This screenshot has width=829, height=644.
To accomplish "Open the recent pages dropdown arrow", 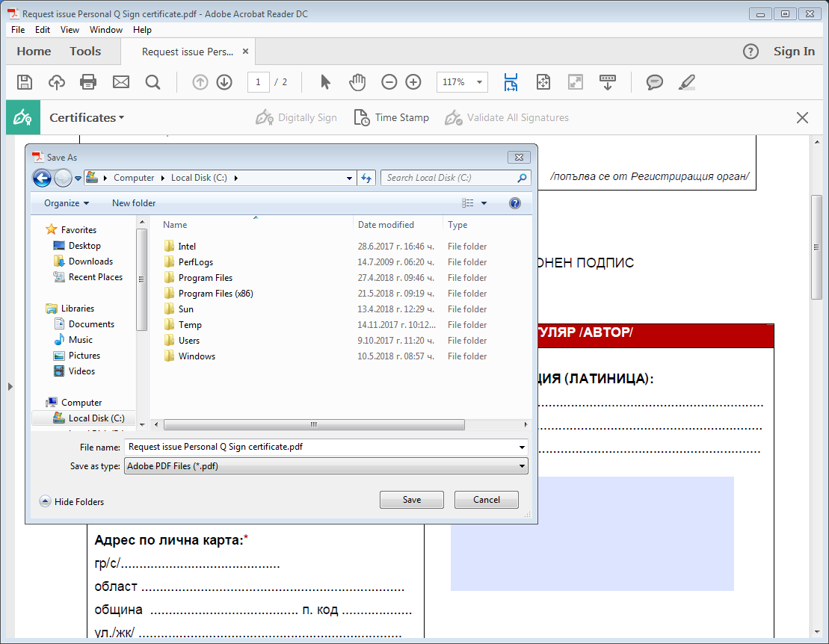I will [78, 179].
